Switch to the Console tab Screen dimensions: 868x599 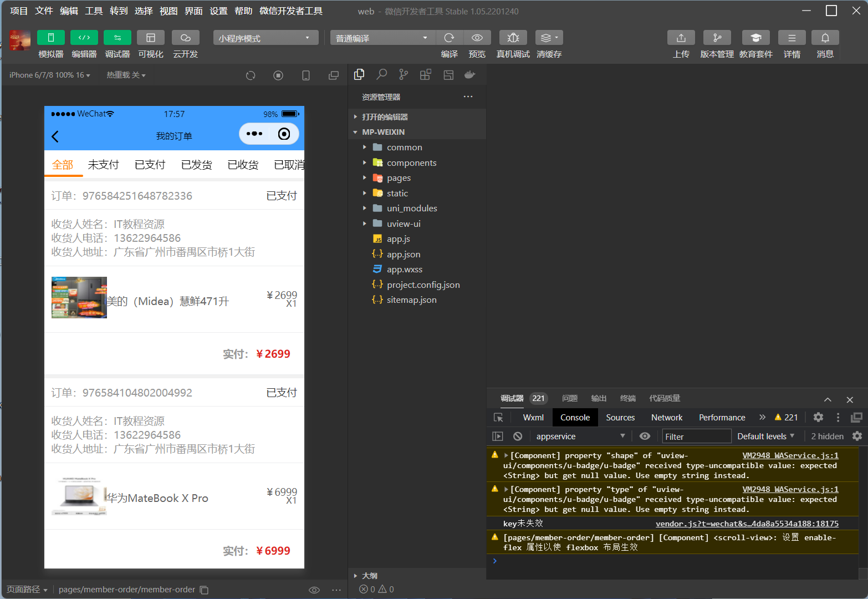pos(575,418)
